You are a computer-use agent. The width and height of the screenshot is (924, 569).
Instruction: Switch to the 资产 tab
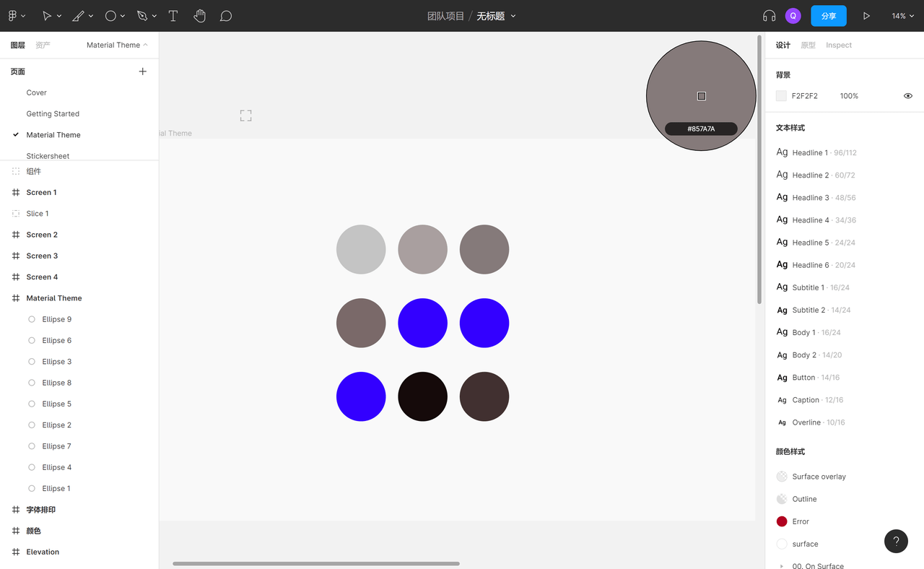pos(43,45)
